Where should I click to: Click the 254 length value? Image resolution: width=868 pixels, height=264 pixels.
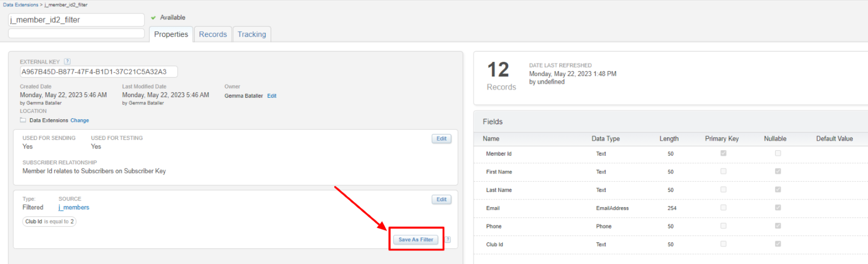(672, 208)
